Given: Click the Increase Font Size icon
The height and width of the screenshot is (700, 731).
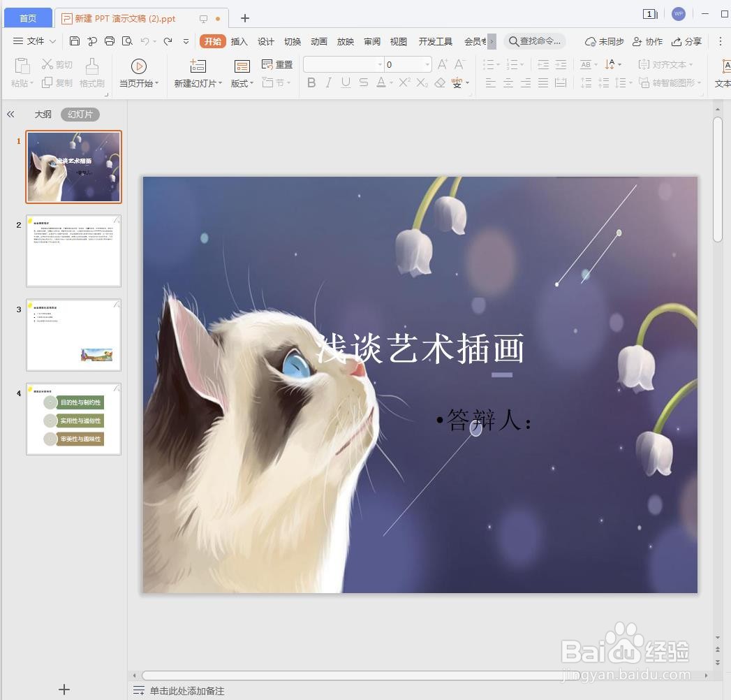Looking at the screenshot, I should 443,64.
